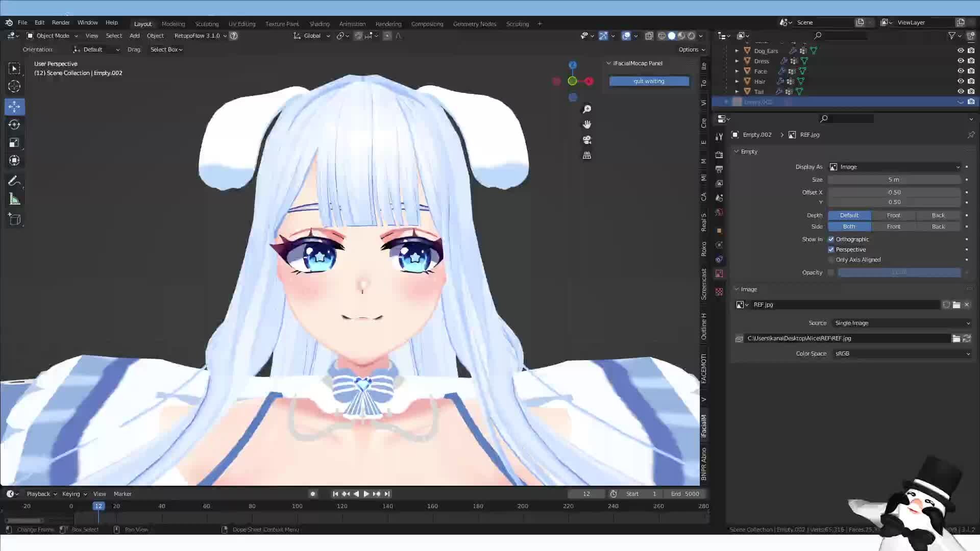Activate the Measure tool

click(14, 198)
